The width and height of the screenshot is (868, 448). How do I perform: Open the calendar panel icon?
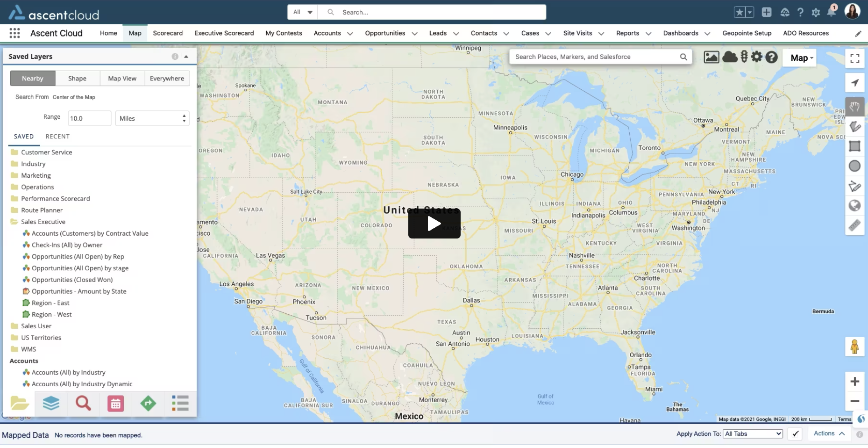(115, 403)
